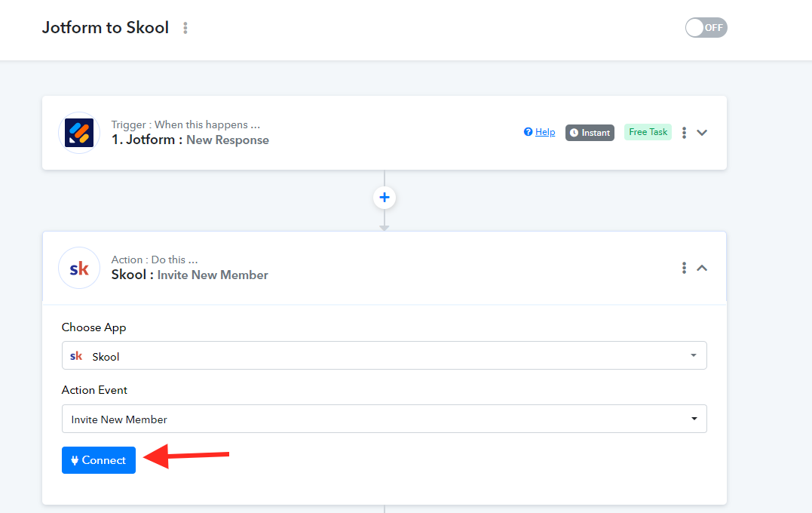Open the Help link in trigger step
Viewport: 812px width, 513px height.
pyautogui.click(x=545, y=132)
